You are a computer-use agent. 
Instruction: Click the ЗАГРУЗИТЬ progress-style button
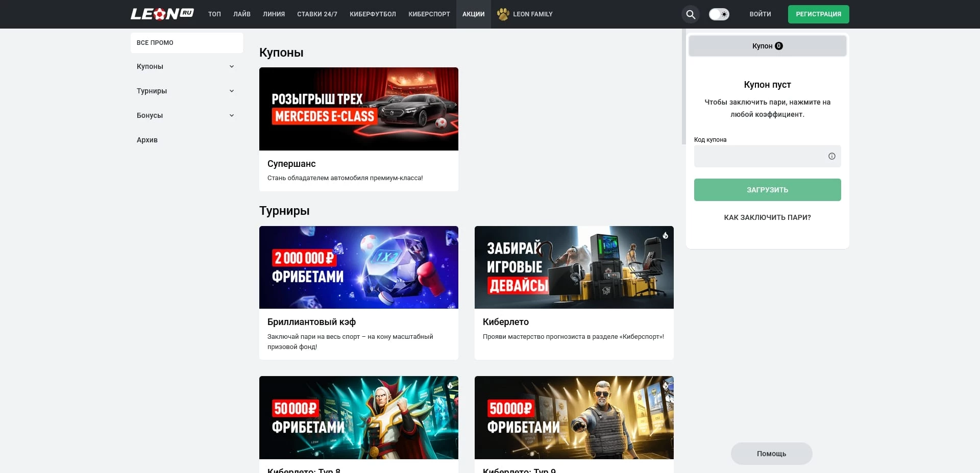tap(767, 189)
